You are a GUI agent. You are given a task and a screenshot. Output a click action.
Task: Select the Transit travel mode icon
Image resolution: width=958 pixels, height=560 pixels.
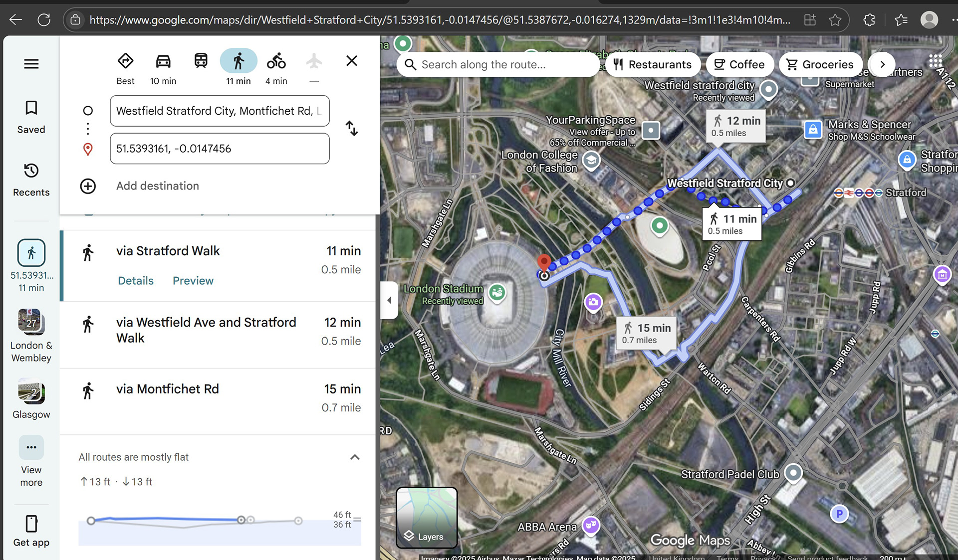click(x=201, y=61)
